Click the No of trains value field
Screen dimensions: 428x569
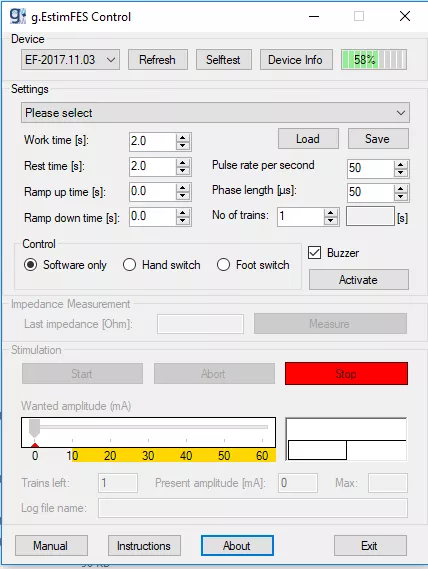pos(301,217)
